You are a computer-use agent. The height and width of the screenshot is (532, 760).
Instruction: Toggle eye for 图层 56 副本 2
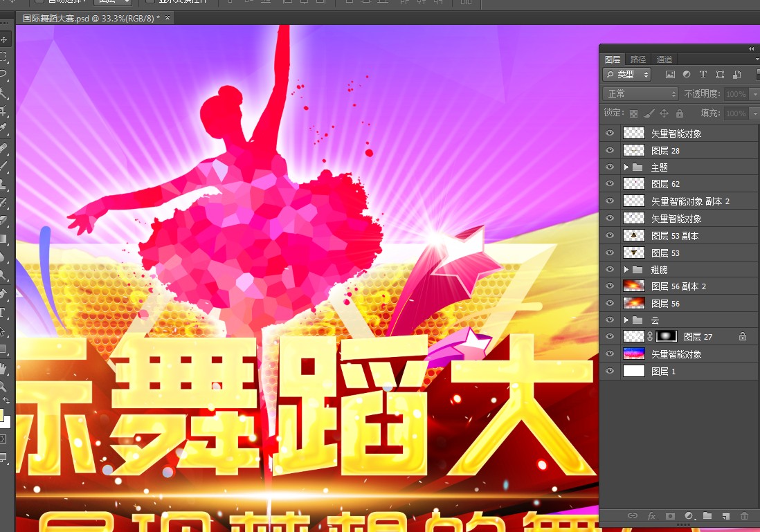point(610,286)
